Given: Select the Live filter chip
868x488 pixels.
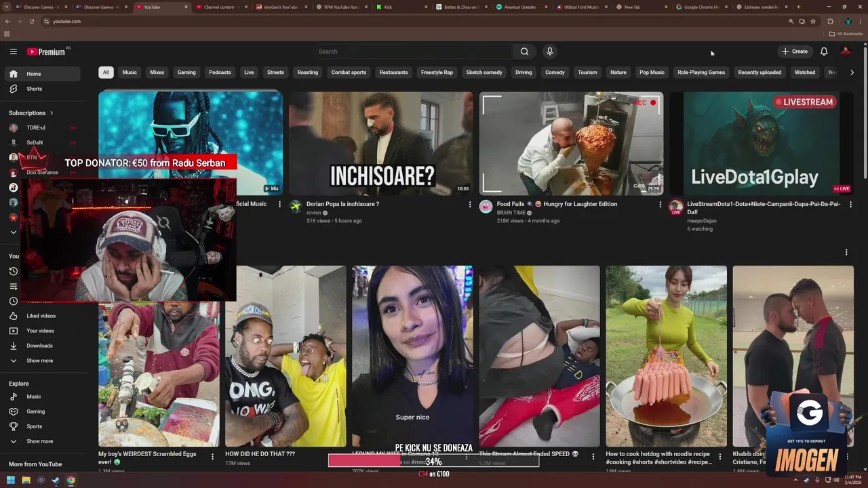Looking at the screenshot, I should pos(249,73).
